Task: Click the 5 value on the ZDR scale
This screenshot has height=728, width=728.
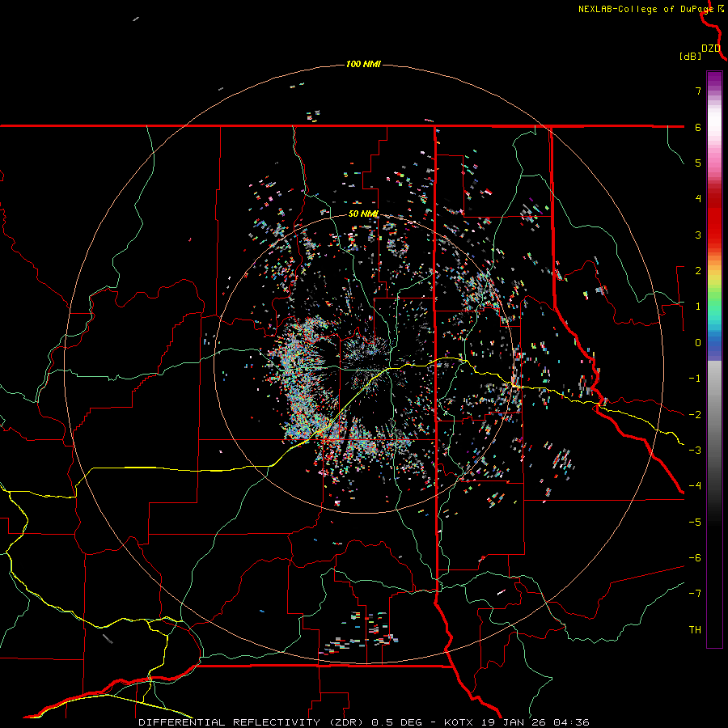Action: point(698,163)
